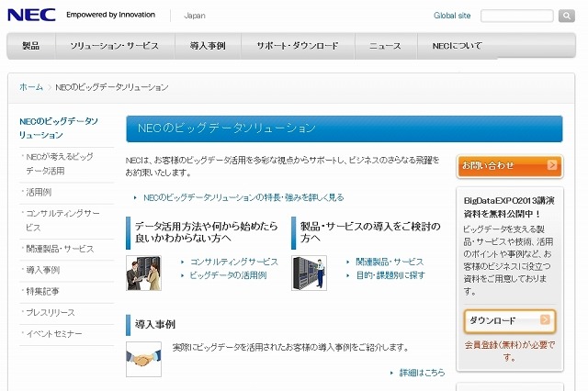The height and width of the screenshot is (391, 588).
Task: Click heading BigDataEXPO2013講演資料を無料公開中！
Action: click(509, 207)
